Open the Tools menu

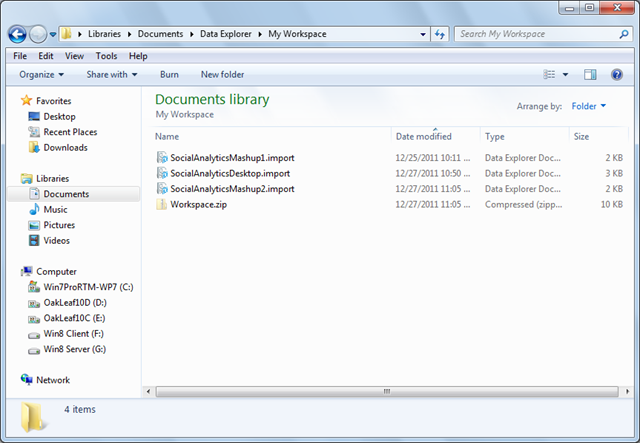point(107,56)
